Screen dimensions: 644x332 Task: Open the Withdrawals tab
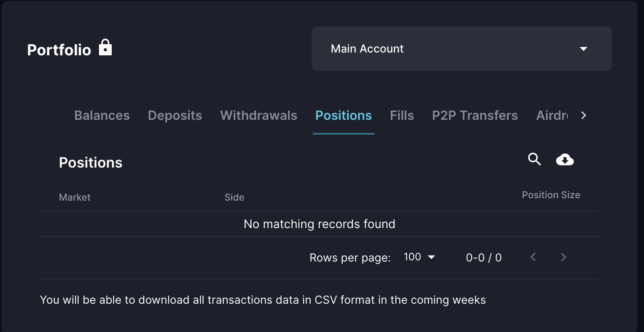(x=259, y=115)
